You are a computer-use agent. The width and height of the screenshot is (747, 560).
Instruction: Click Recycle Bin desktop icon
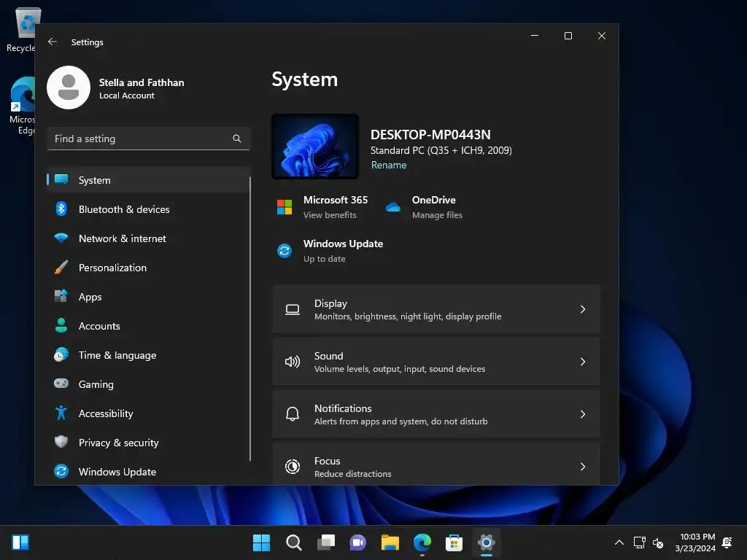coord(22,30)
